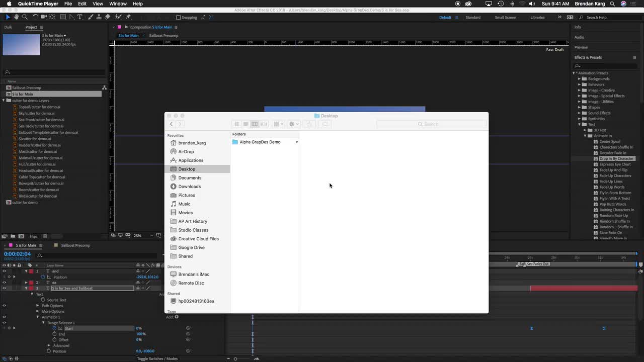This screenshot has width=644, height=362.
Task: Select Alpha GrapDes Demo folder
Action: (260, 142)
